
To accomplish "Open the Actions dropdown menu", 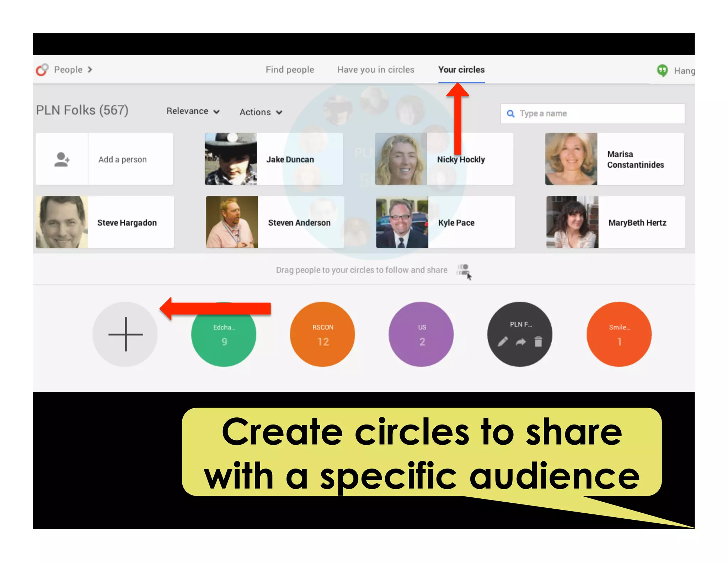I will [x=261, y=112].
